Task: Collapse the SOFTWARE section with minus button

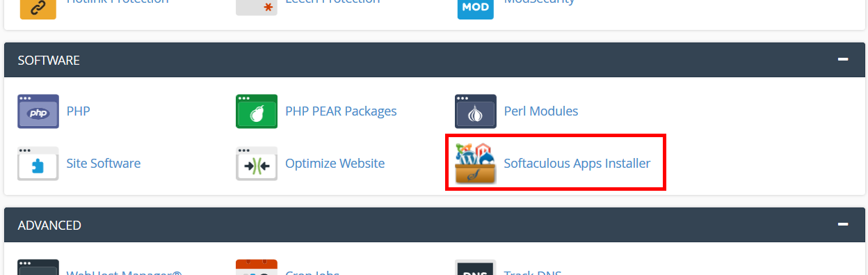Action: [x=843, y=60]
